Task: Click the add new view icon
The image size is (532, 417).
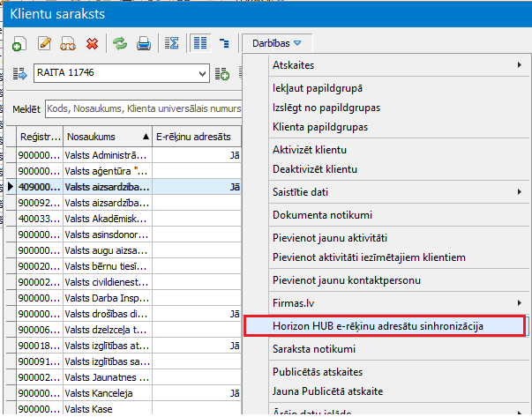Action: [222, 73]
